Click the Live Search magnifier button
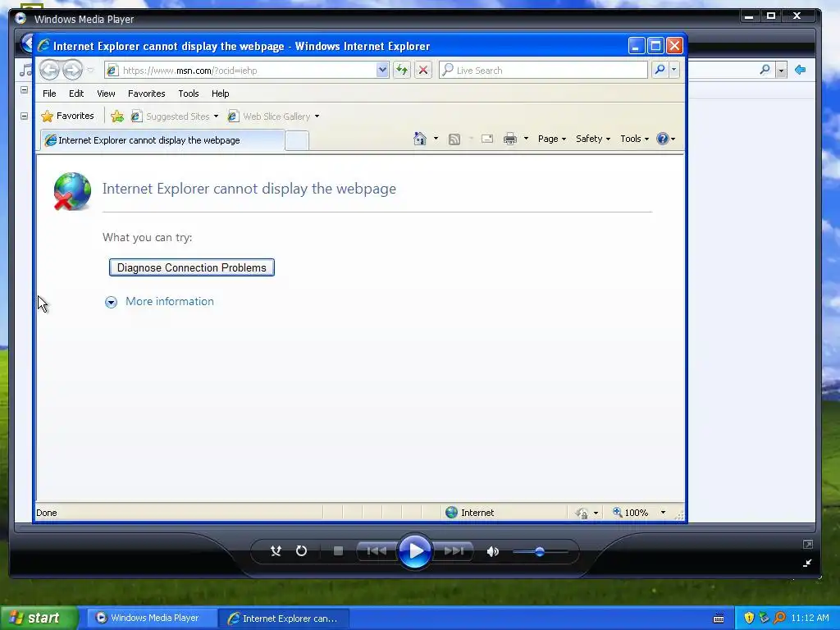The height and width of the screenshot is (630, 840). (660, 70)
